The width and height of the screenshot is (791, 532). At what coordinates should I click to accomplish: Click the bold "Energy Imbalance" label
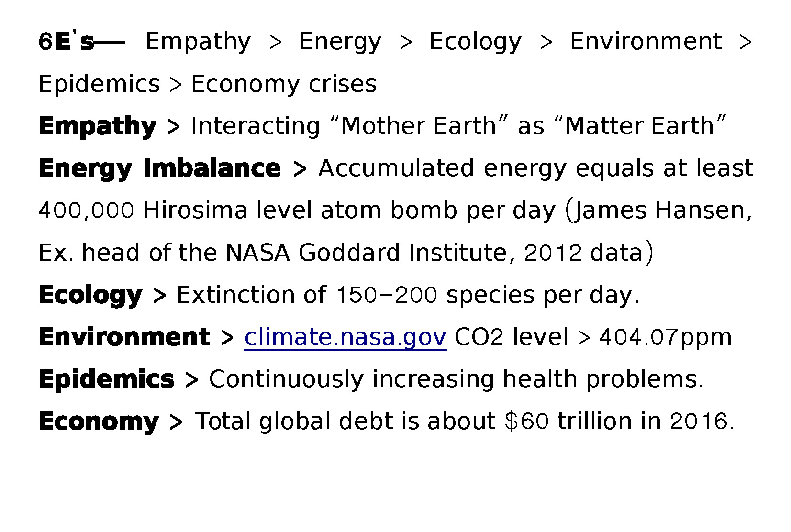pos(159,169)
